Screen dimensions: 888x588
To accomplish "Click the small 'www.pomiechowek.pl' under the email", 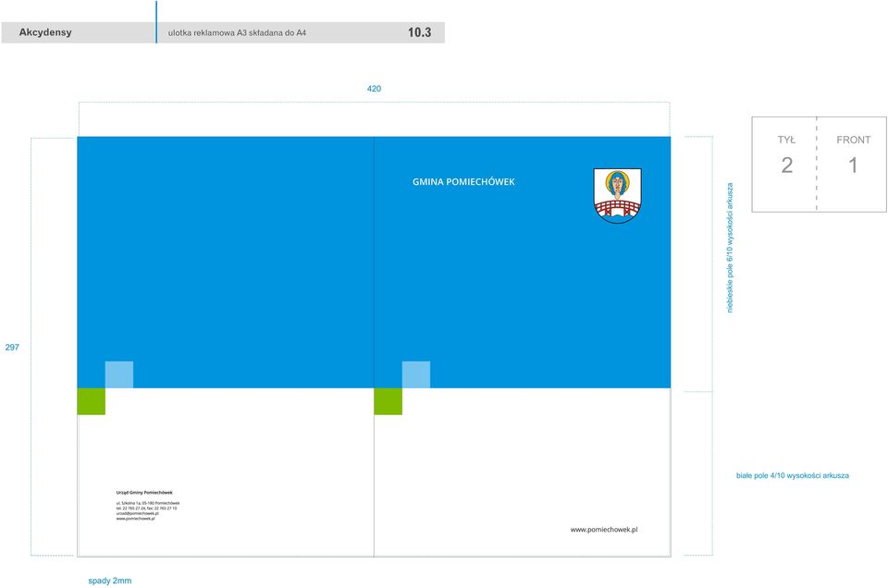I will (135, 518).
